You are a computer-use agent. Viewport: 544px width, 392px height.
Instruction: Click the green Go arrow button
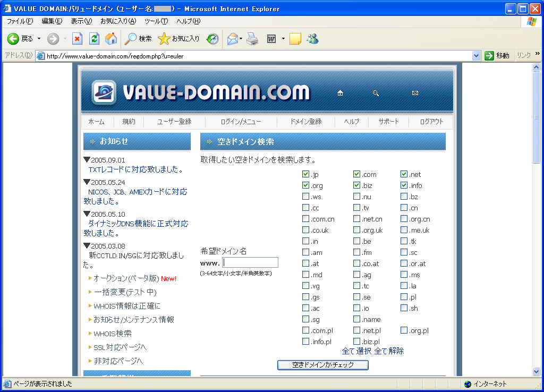489,55
